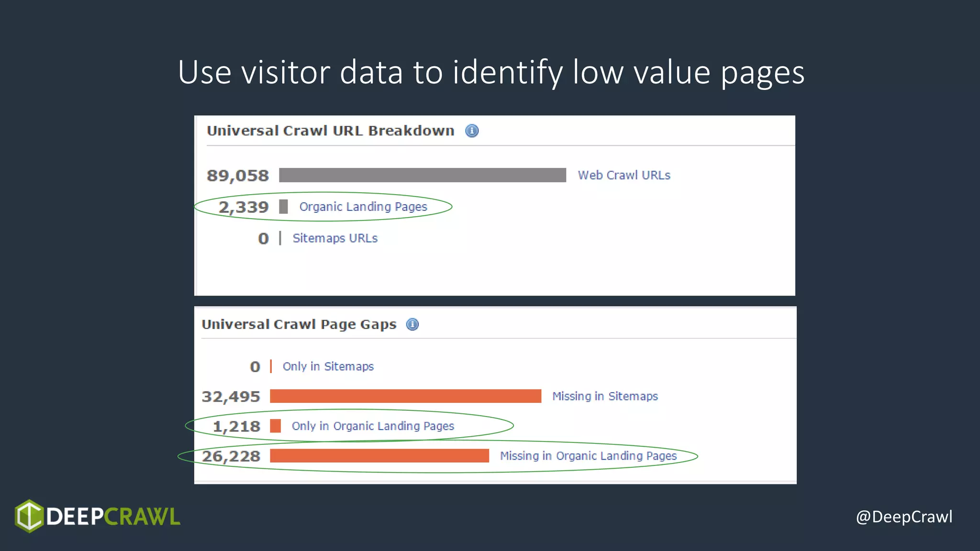Open Missing in Organic Landing Pages link

coord(588,456)
